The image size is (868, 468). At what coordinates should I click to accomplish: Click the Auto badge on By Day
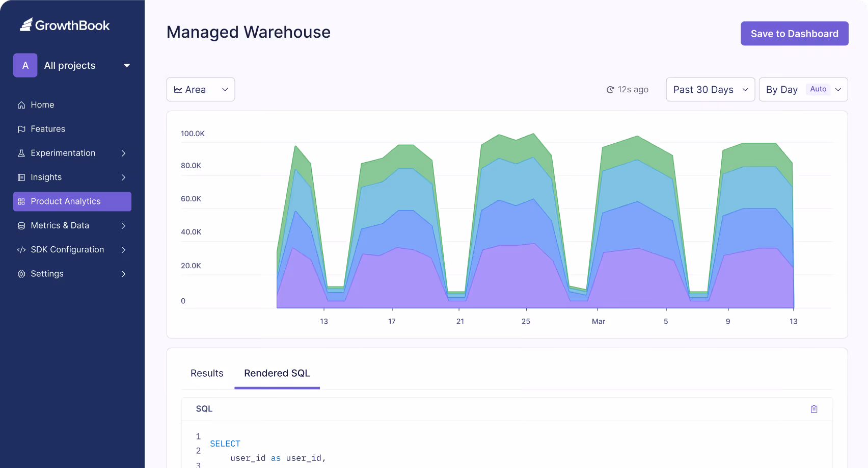pyautogui.click(x=819, y=89)
